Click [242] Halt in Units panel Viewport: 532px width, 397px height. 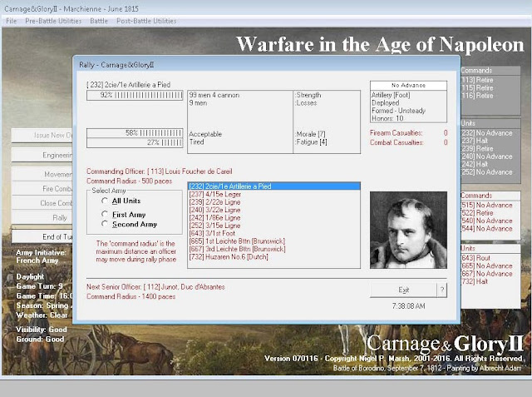[x=475, y=164]
